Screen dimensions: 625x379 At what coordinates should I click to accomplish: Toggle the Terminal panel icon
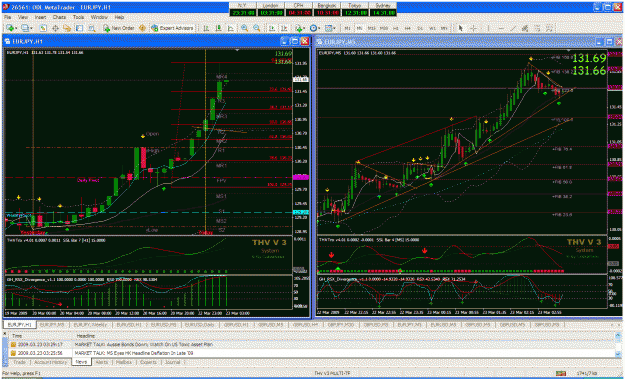pos(79,28)
